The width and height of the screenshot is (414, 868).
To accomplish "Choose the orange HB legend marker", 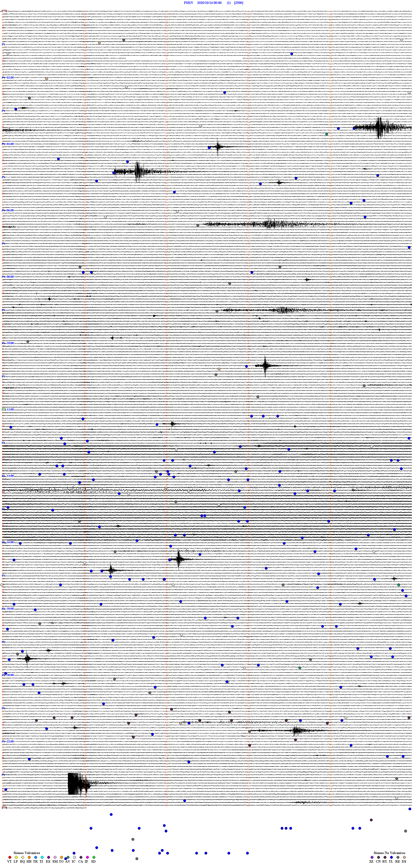I will tap(29, 857).
